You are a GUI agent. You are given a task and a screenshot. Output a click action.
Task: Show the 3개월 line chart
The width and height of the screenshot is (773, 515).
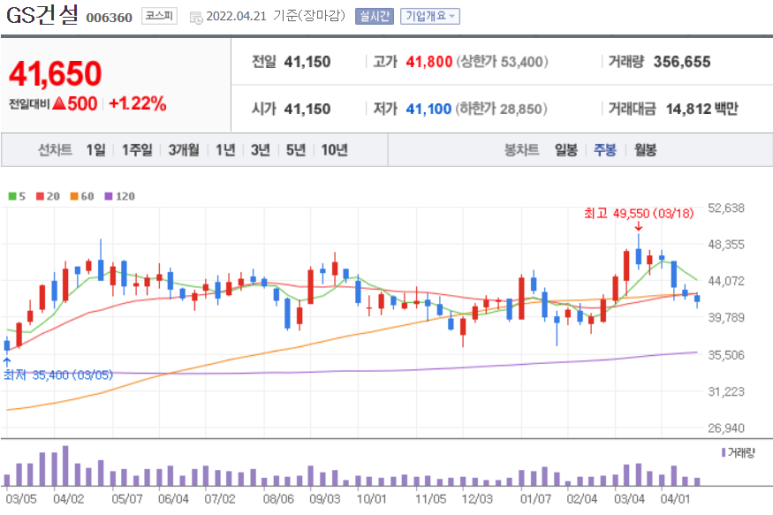click(184, 150)
